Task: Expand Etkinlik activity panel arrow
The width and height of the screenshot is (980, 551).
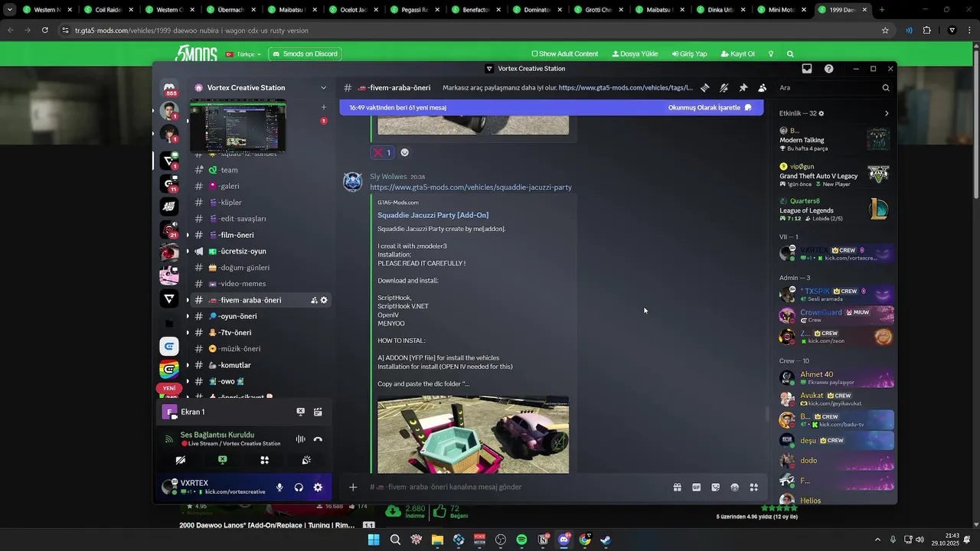Action: (887, 113)
